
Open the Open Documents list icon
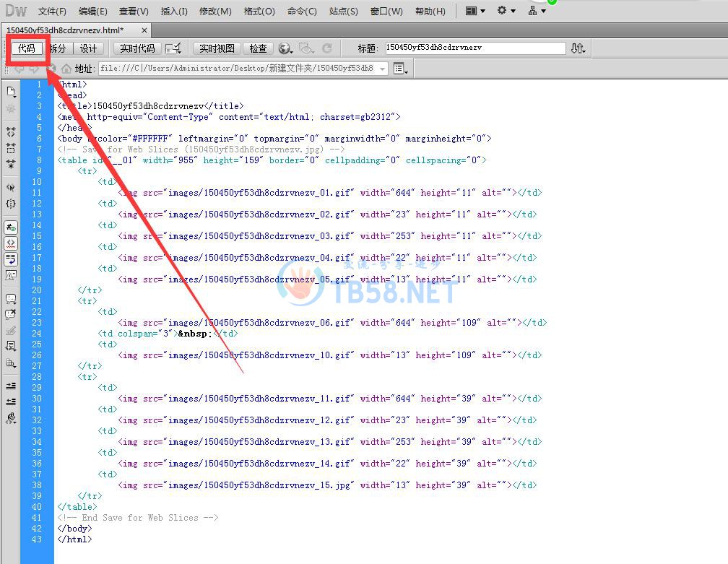click(x=11, y=92)
